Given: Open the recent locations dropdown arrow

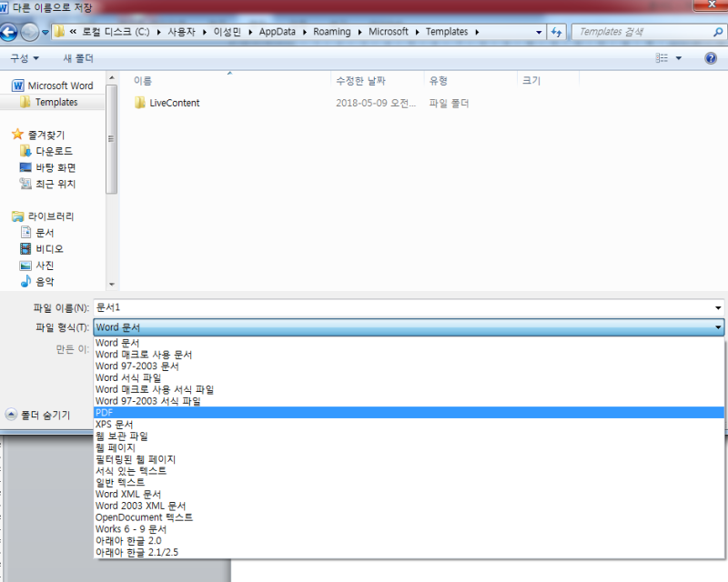Looking at the screenshot, I should 45,33.
